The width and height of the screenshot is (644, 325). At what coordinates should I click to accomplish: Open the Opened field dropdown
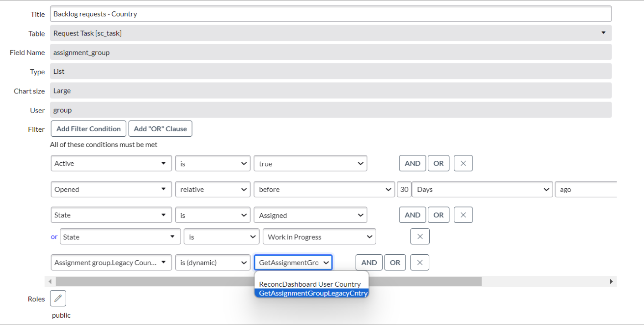[111, 189]
